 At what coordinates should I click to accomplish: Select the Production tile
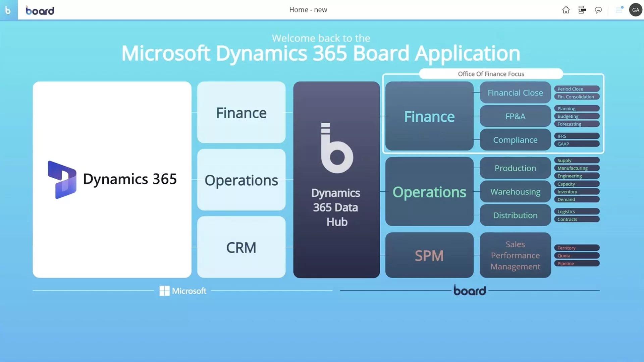pyautogui.click(x=515, y=168)
